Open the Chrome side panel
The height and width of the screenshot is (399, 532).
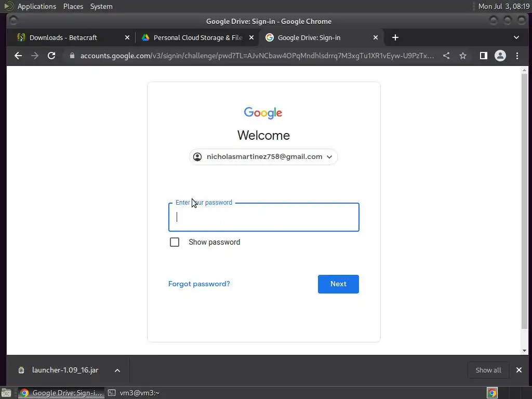click(x=484, y=56)
